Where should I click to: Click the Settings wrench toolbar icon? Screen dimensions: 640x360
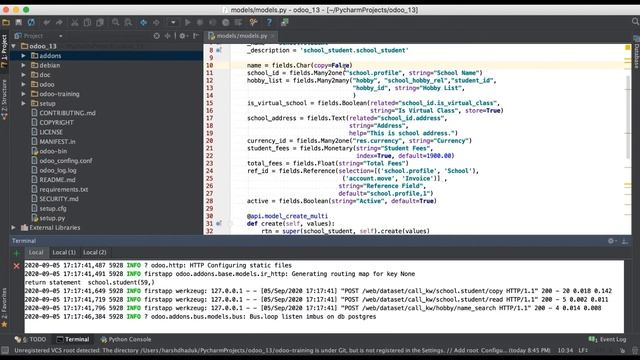point(253,22)
